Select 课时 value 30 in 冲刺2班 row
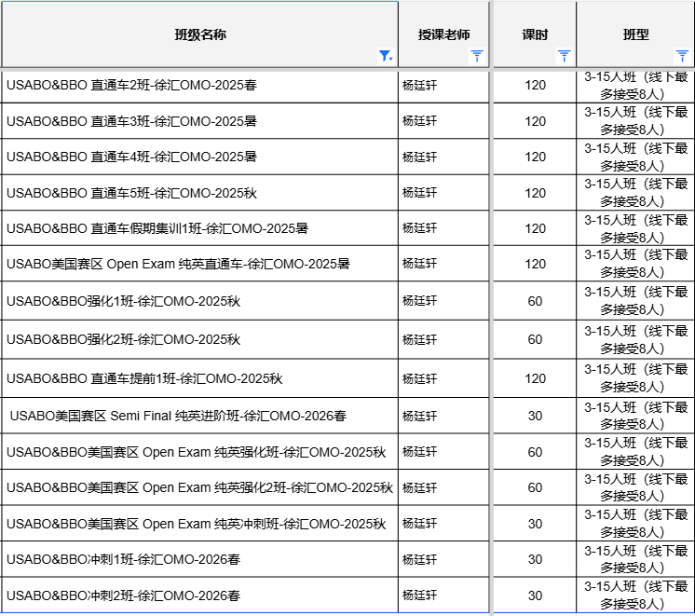The height and width of the screenshot is (616, 695). click(535, 595)
